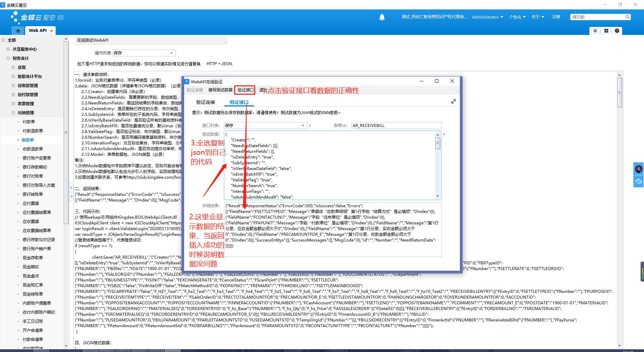Open the 关于 dropdown menu
This screenshot has width=644, height=352.
tap(538, 17)
